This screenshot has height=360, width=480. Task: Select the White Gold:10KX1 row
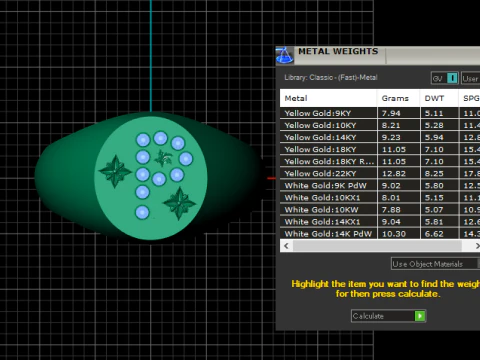click(x=380, y=198)
